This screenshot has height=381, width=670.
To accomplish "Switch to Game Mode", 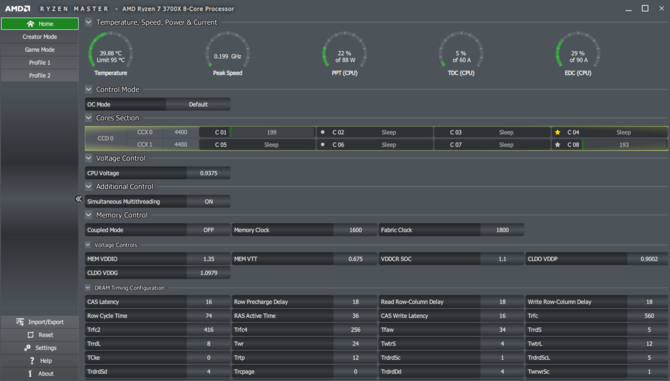I will 40,50.
